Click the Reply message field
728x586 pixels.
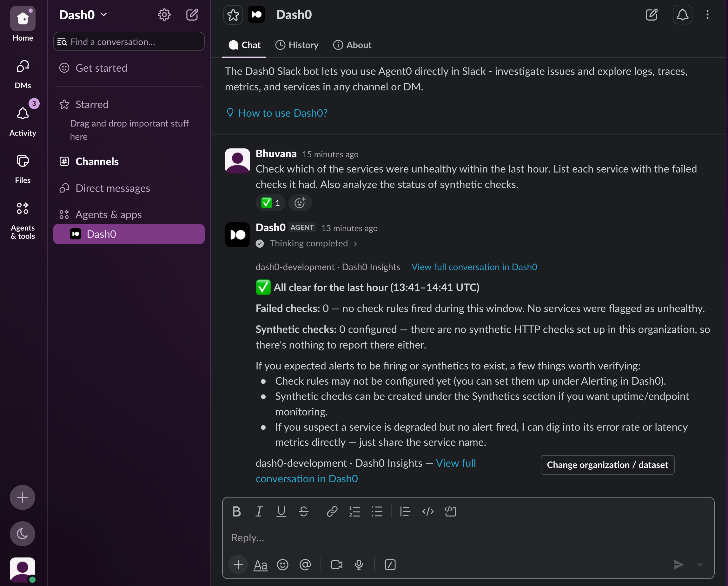pyautogui.click(x=468, y=537)
